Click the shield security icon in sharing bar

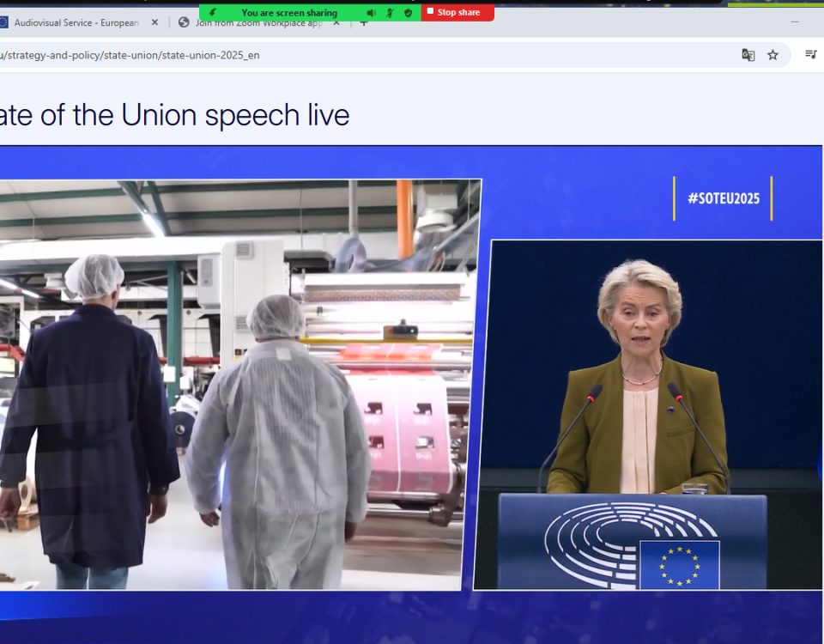[409, 13]
